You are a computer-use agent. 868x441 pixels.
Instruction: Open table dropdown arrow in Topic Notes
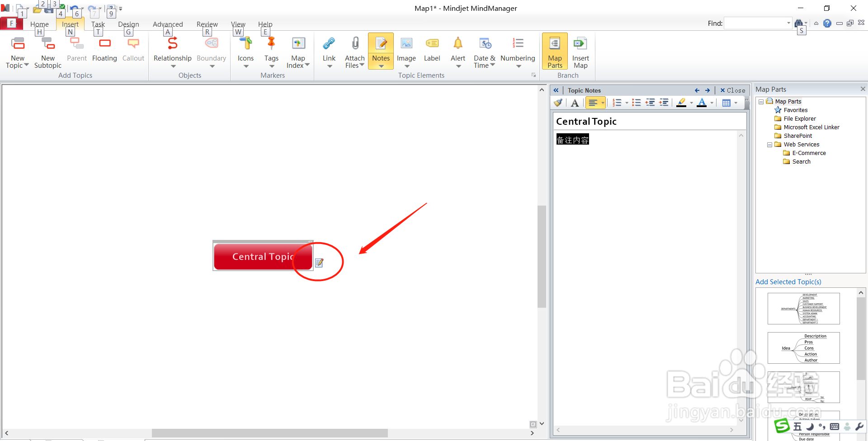point(736,103)
